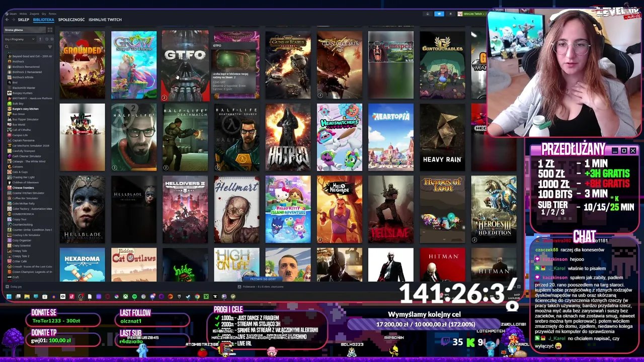The width and height of the screenshot is (644, 362).
Task: Open the friends icon in Steam header
Action: [x=428, y=14]
